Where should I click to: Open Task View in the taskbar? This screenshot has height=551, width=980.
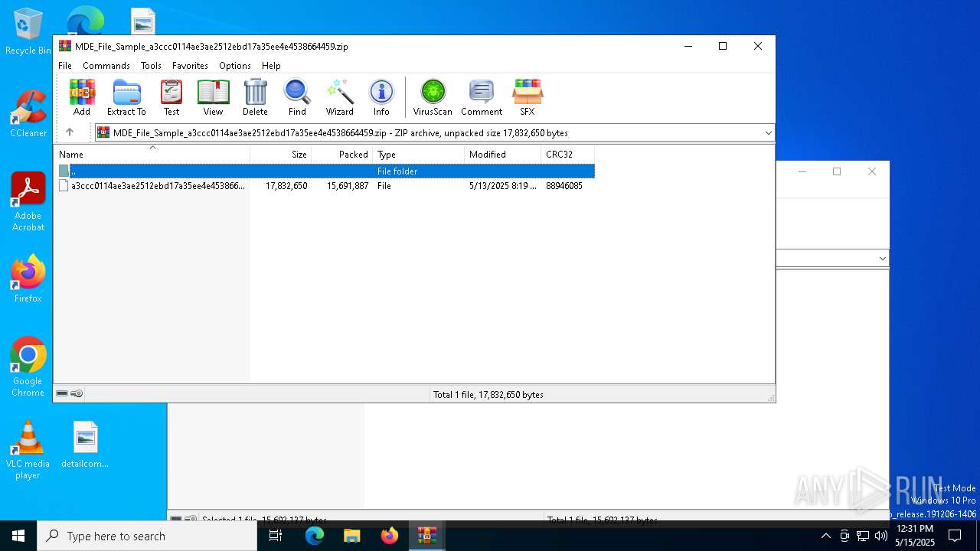click(x=276, y=536)
